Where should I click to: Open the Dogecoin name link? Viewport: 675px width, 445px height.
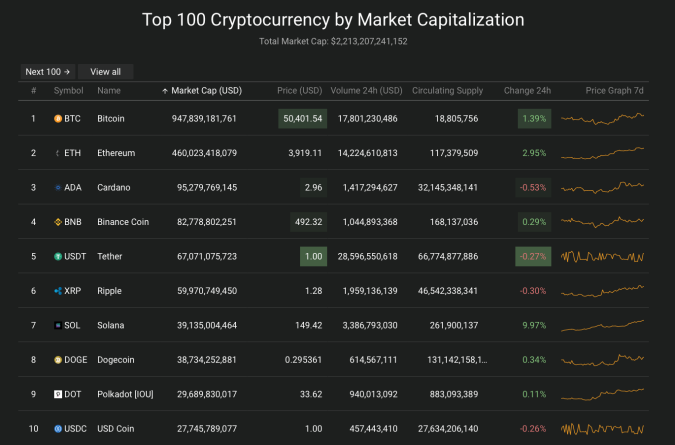tap(116, 360)
